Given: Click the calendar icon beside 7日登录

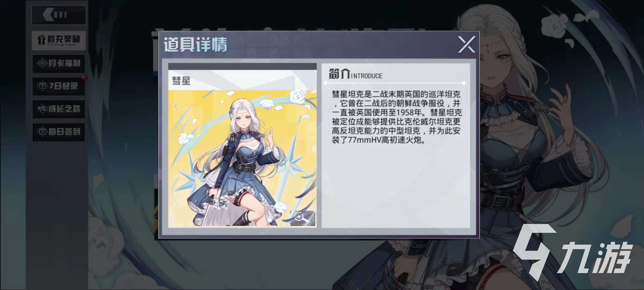Looking at the screenshot, I should click(x=42, y=86).
